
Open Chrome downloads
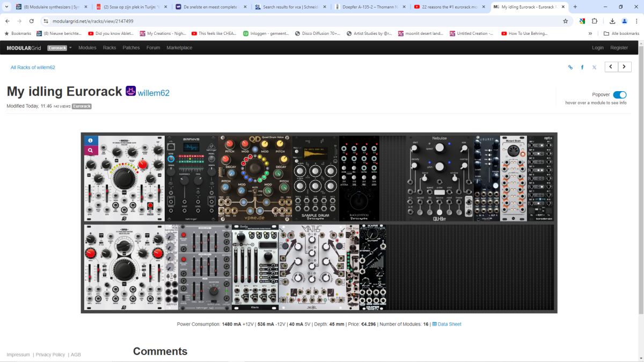click(x=612, y=21)
